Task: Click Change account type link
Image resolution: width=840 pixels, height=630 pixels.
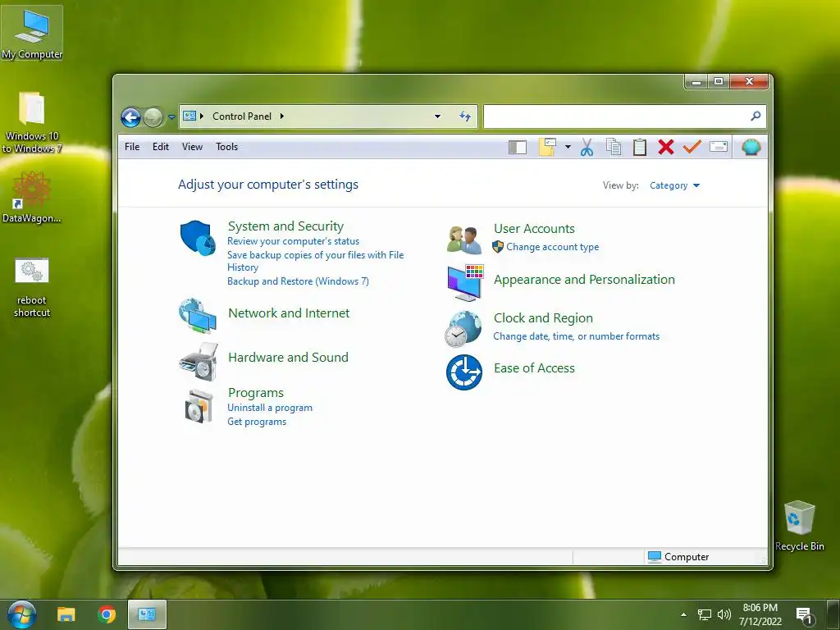Action: [552, 247]
